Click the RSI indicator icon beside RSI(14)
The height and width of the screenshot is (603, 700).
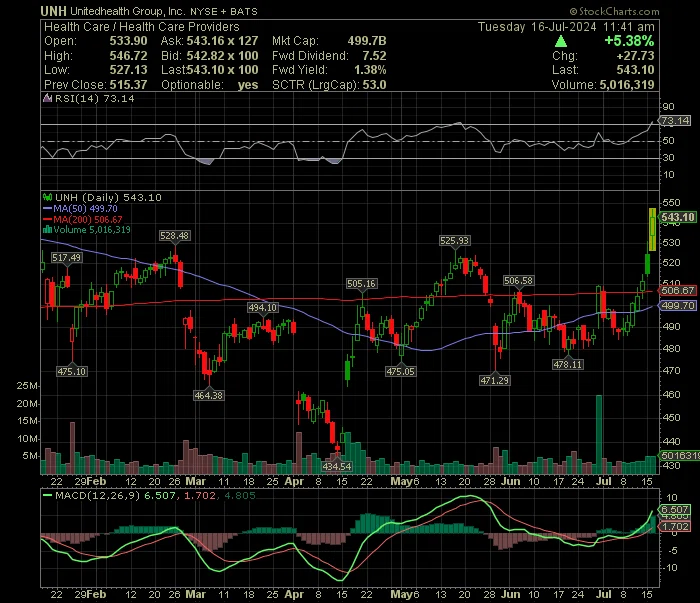(47, 98)
